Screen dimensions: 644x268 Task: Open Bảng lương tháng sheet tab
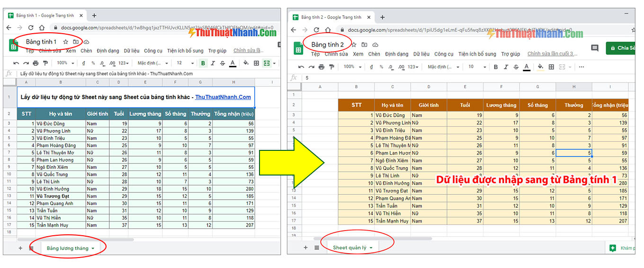click(x=71, y=248)
